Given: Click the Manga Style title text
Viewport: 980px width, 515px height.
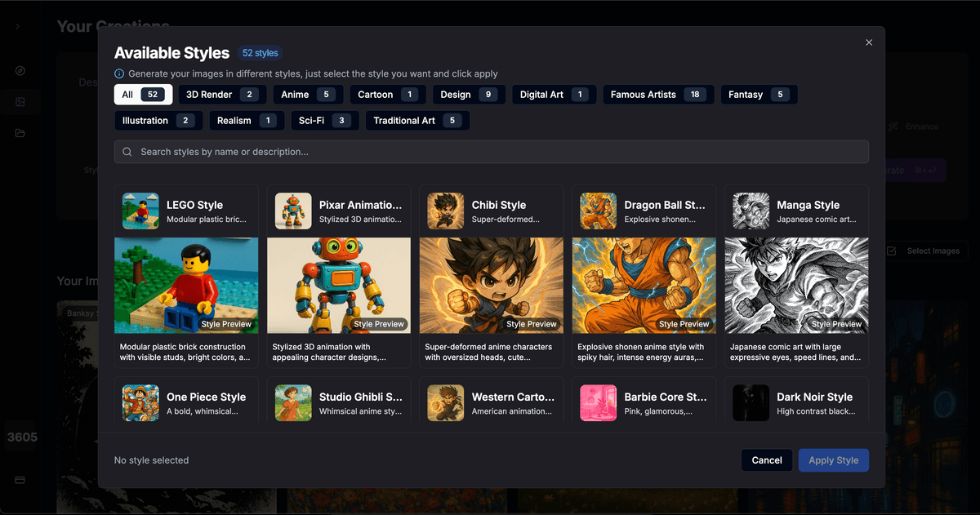Looking at the screenshot, I should click(808, 205).
